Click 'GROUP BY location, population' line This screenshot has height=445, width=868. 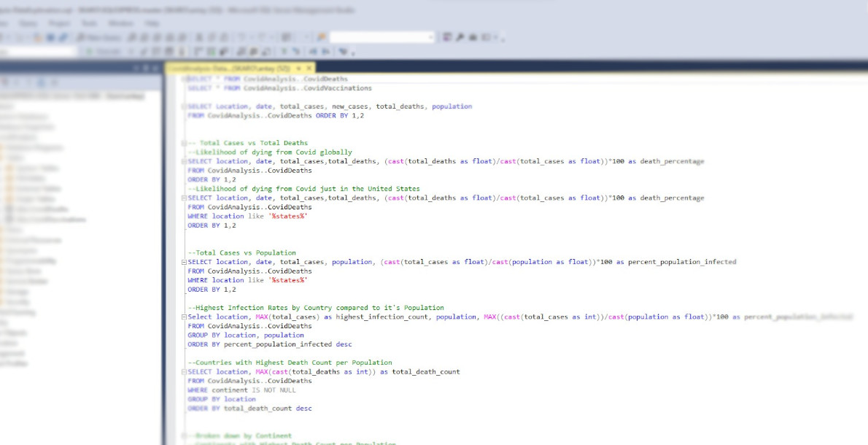[x=246, y=335]
